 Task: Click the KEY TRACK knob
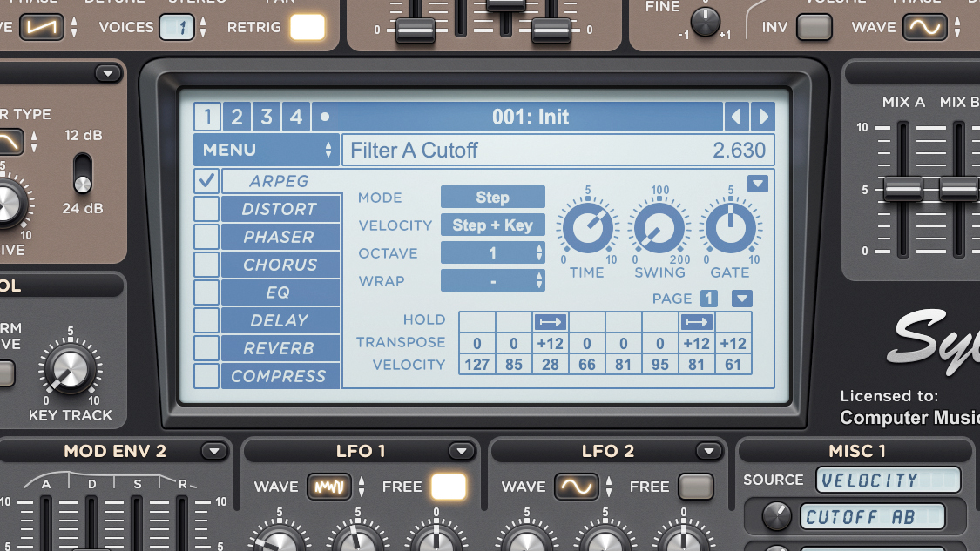(x=70, y=369)
